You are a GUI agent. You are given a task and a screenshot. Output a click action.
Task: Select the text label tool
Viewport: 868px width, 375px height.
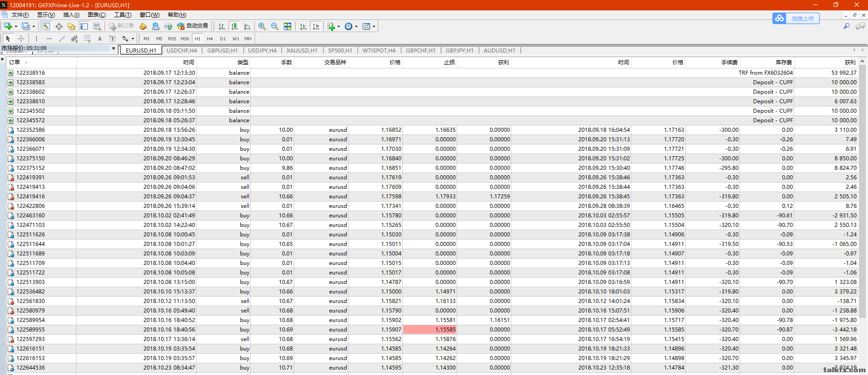[113, 38]
